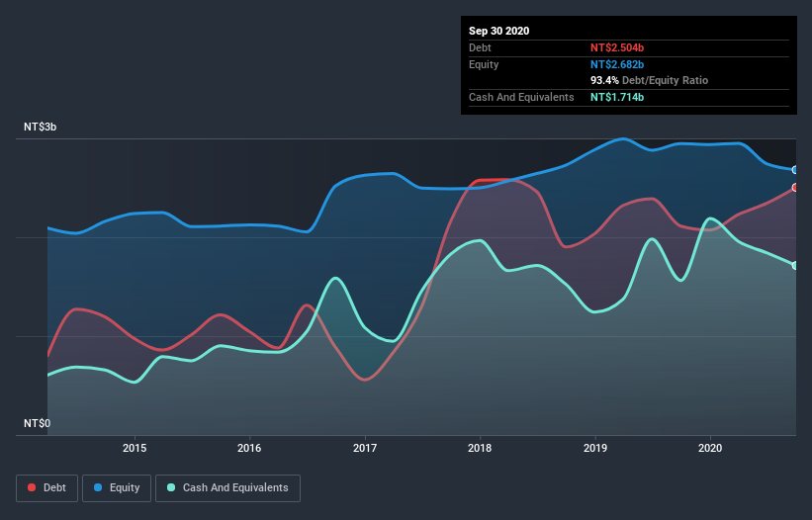The height and width of the screenshot is (520, 812).
Task: Toggle the Cash And Equivalents legend button
Action: click(x=227, y=488)
